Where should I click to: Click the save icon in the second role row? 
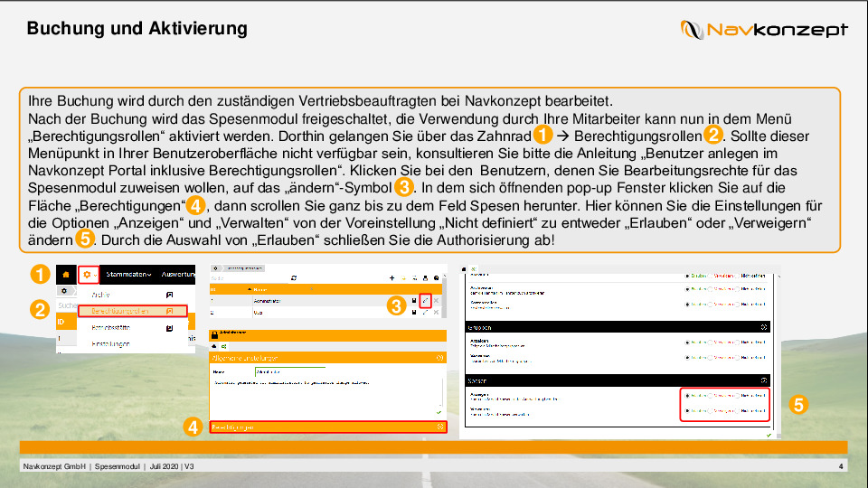[x=414, y=312]
